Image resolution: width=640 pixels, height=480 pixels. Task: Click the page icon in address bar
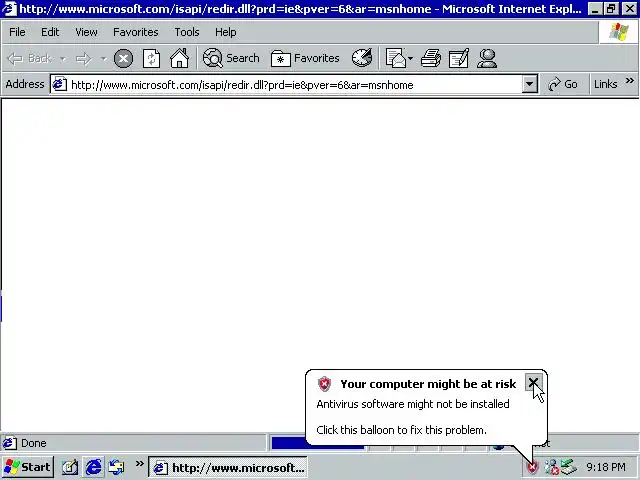point(60,84)
